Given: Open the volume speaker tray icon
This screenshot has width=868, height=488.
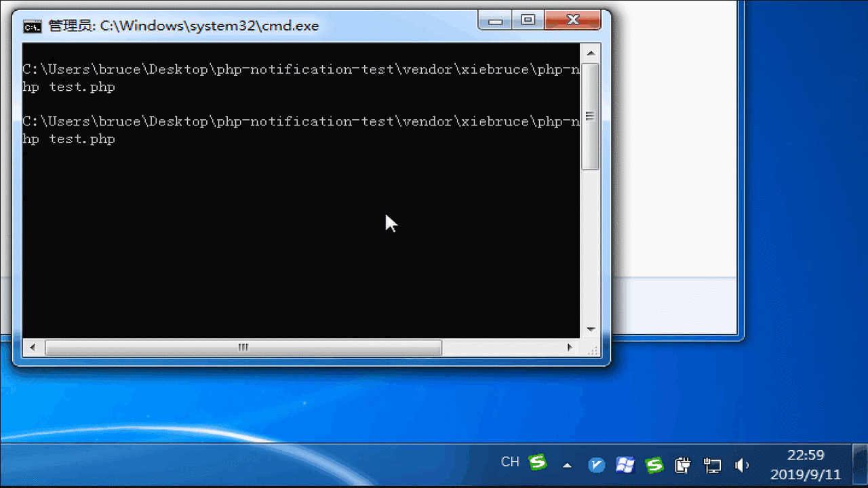Looking at the screenshot, I should click(742, 465).
